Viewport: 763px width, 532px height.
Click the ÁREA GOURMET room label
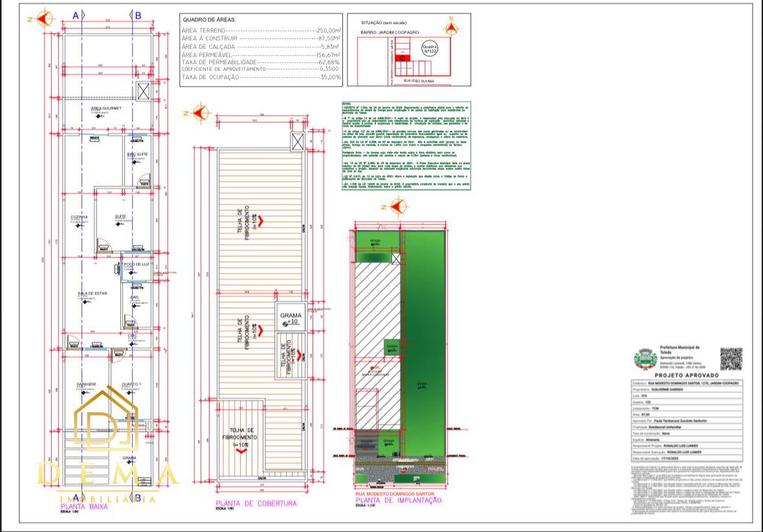click(x=106, y=108)
